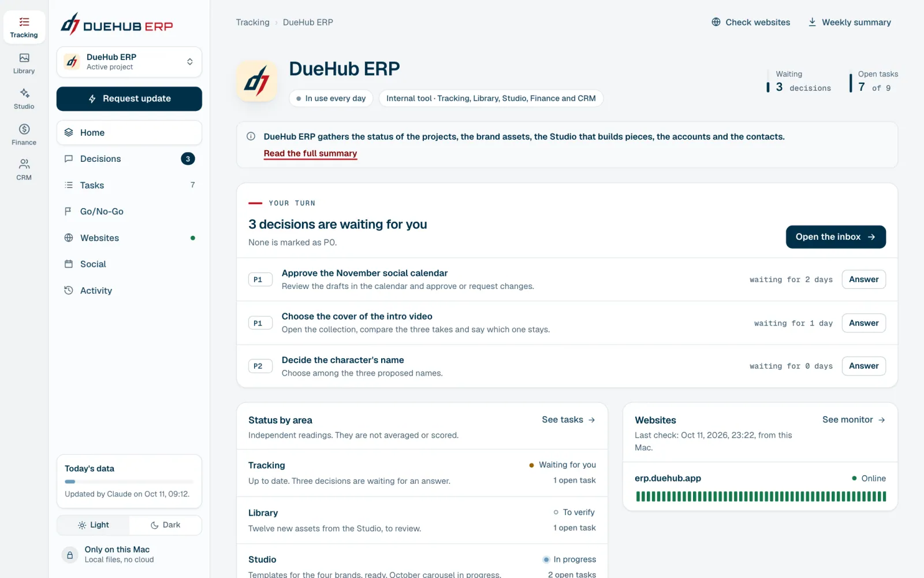Click the download icon beside Weekly summary
This screenshot has width=924, height=578.
812,22
